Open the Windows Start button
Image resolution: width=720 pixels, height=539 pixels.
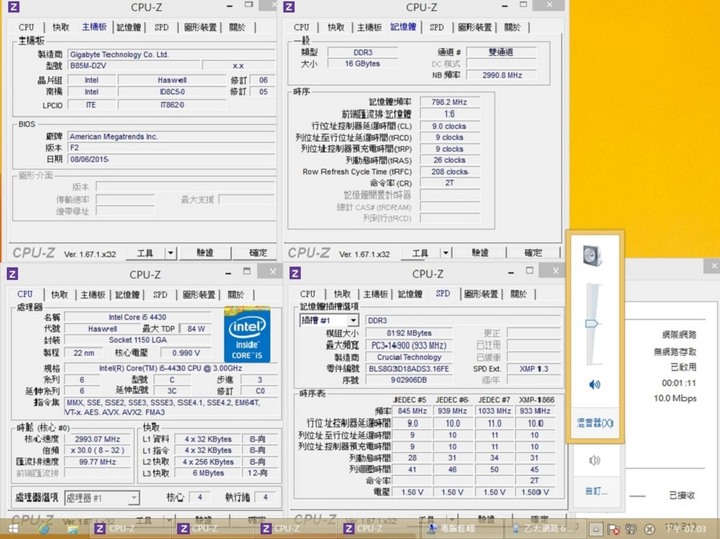coord(13,529)
